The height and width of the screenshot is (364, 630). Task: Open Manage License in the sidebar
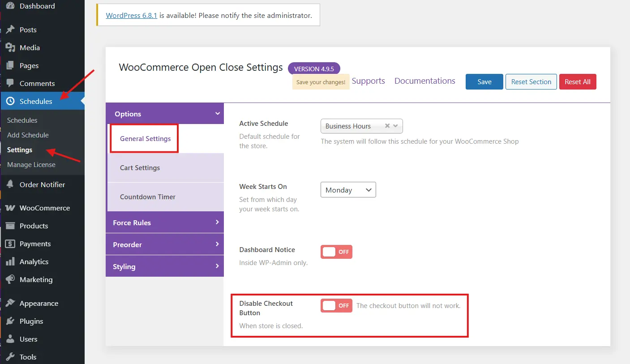click(31, 165)
